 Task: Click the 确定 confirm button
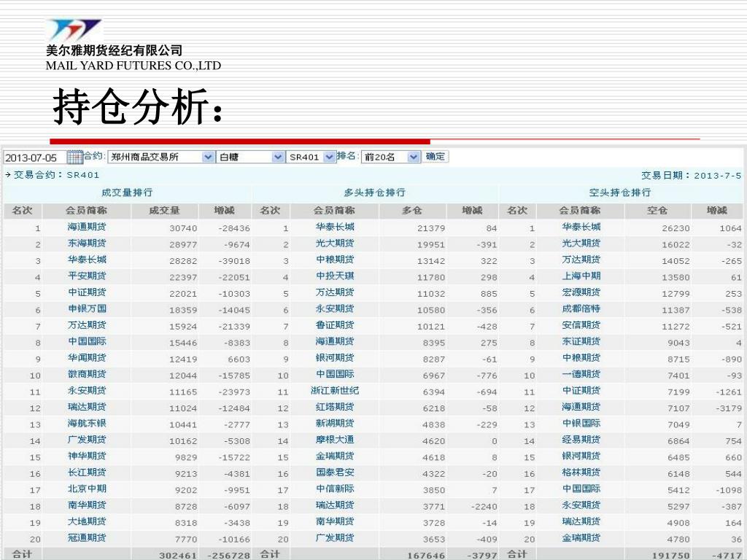pyautogui.click(x=435, y=156)
